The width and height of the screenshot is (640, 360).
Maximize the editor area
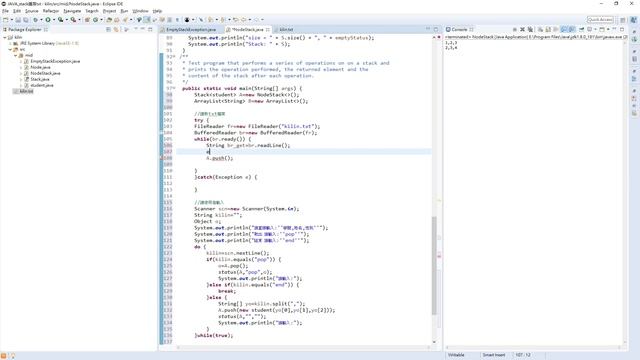tap(436, 29)
